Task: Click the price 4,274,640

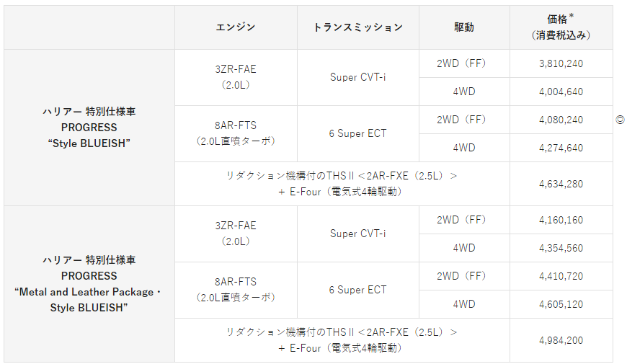Action: (x=561, y=148)
